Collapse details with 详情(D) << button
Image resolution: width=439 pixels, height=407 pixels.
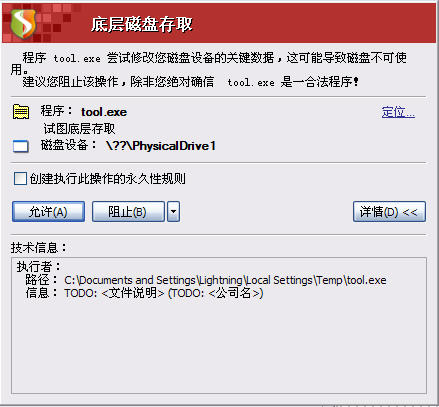click(389, 211)
